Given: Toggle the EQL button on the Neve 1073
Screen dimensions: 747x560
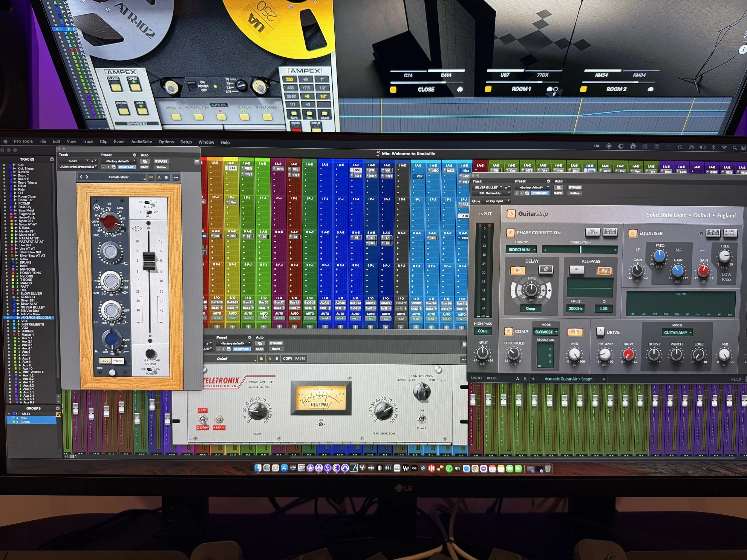Looking at the screenshot, I should pyautogui.click(x=106, y=360).
